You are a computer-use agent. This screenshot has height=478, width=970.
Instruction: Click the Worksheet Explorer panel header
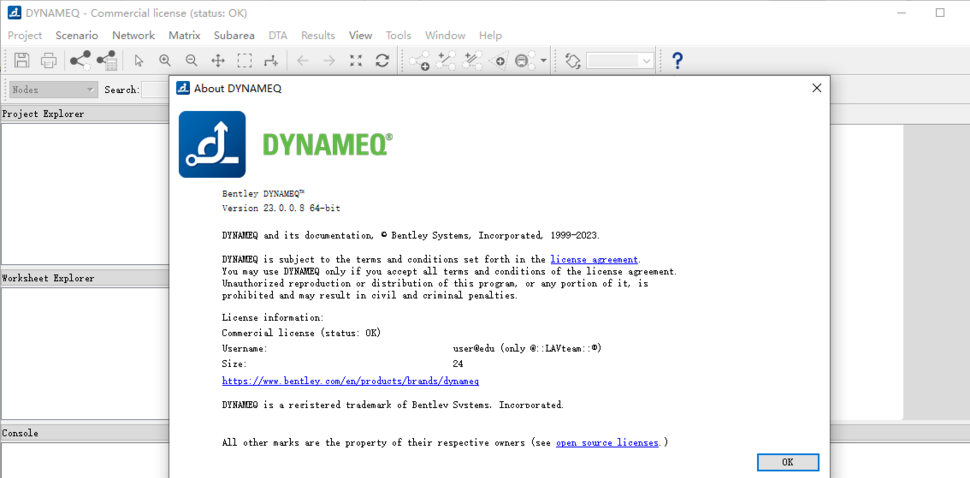(x=85, y=278)
